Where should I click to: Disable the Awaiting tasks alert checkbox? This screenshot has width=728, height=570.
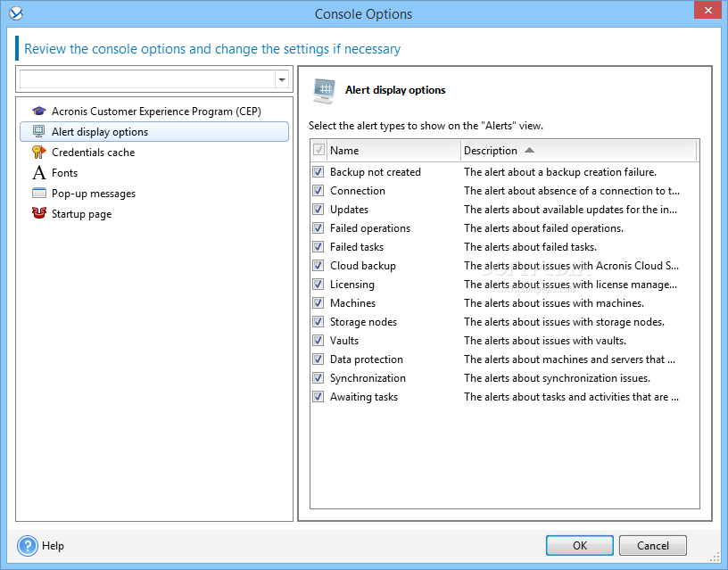coord(318,397)
